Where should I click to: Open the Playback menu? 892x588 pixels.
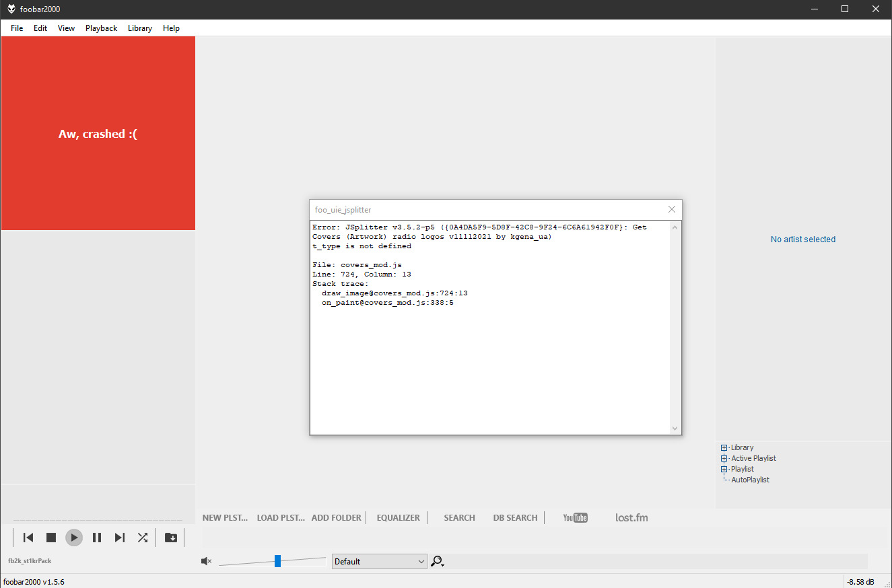click(x=101, y=28)
